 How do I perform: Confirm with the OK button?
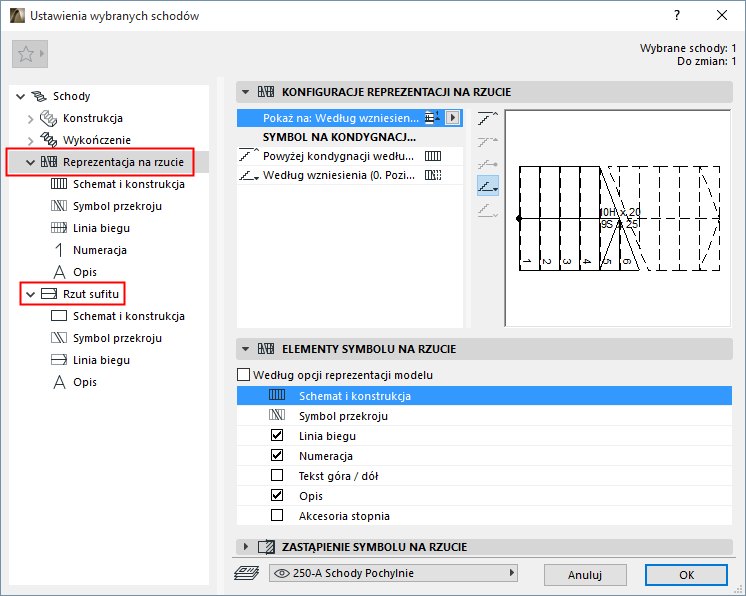point(686,575)
